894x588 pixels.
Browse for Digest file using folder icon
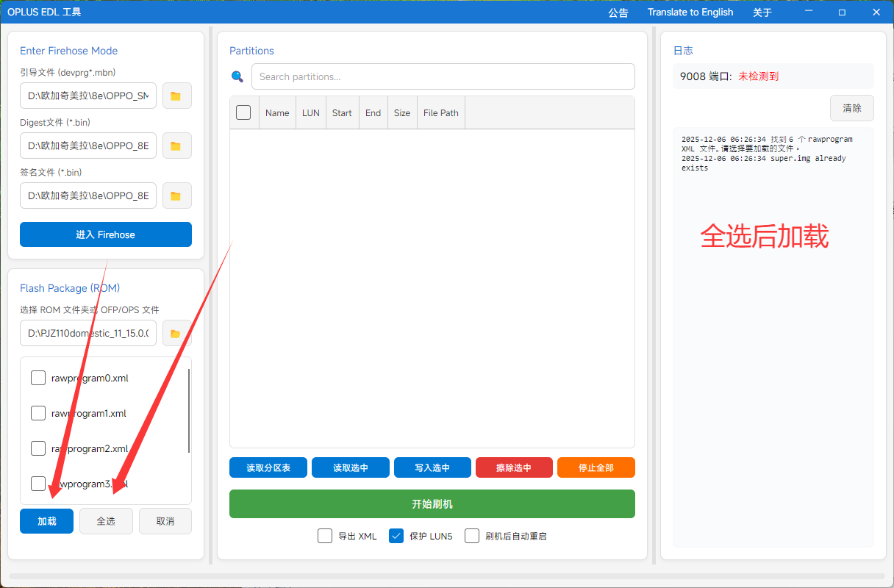click(x=176, y=146)
